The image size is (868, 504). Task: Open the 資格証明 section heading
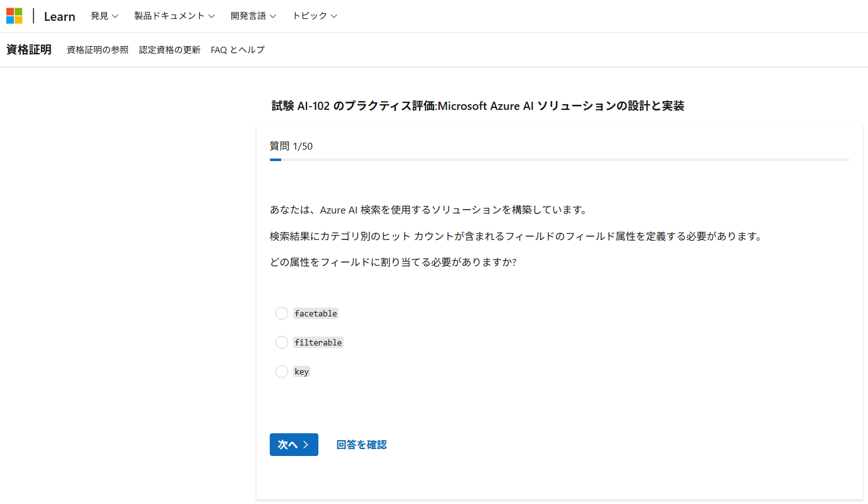(29, 50)
